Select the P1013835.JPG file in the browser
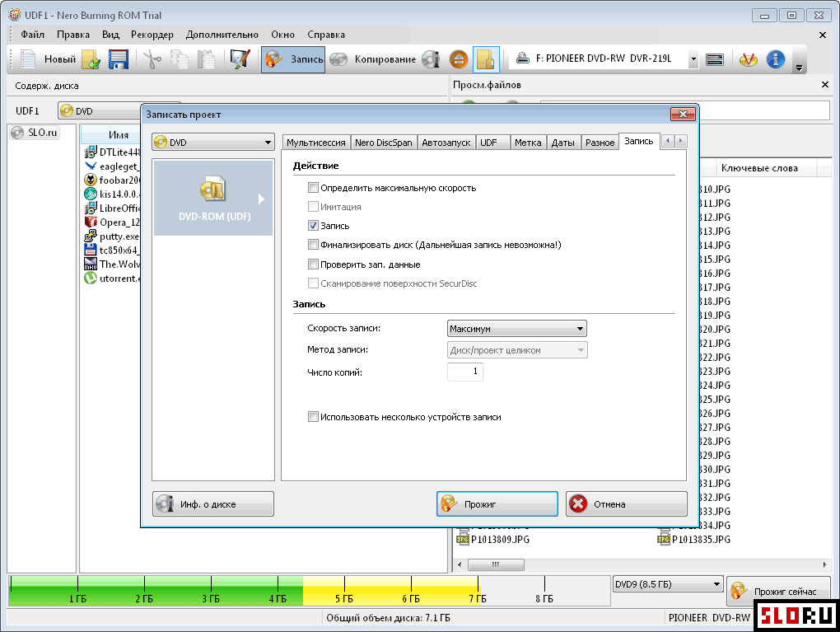 (693, 539)
